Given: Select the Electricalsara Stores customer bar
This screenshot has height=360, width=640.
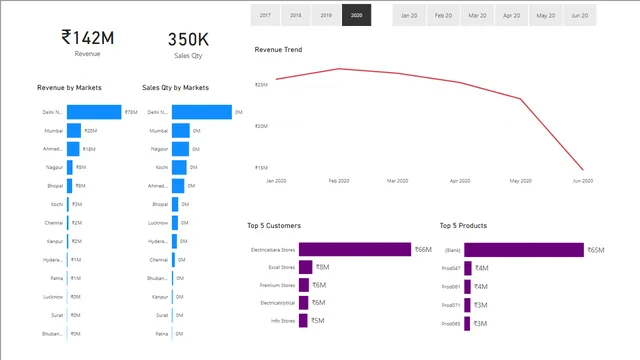Looking at the screenshot, I should (x=355, y=249).
